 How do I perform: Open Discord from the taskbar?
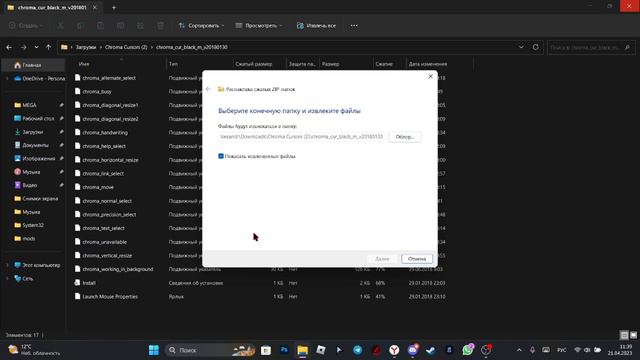coord(413,350)
